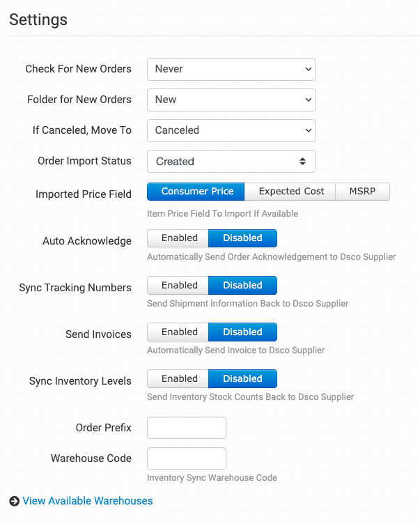Open the View Available Warehouses link

point(88,501)
